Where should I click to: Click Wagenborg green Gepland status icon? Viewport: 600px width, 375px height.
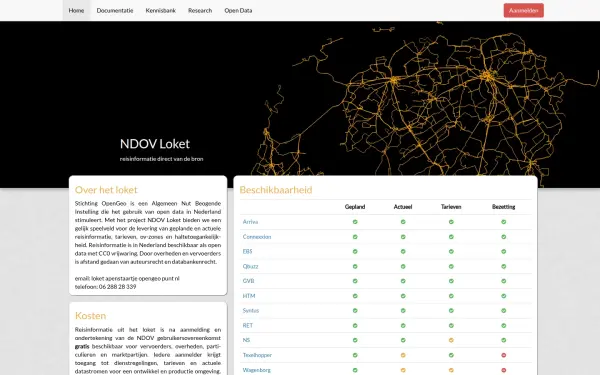pyautogui.click(x=355, y=370)
